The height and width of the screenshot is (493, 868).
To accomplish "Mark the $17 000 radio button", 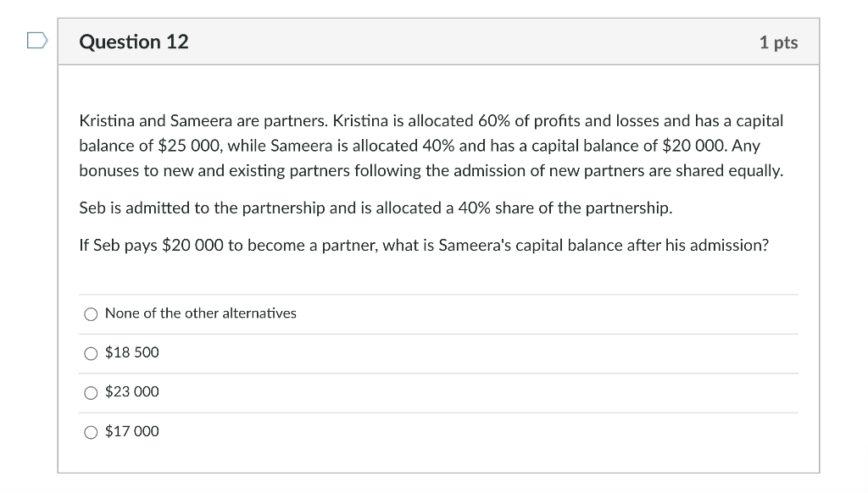I will pyautogui.click(x=92, y=432).
